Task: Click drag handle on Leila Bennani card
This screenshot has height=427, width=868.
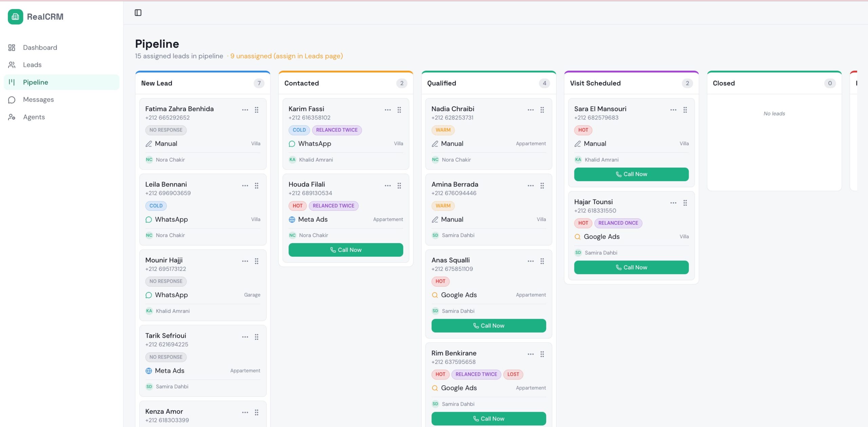Action: (257, 186)
